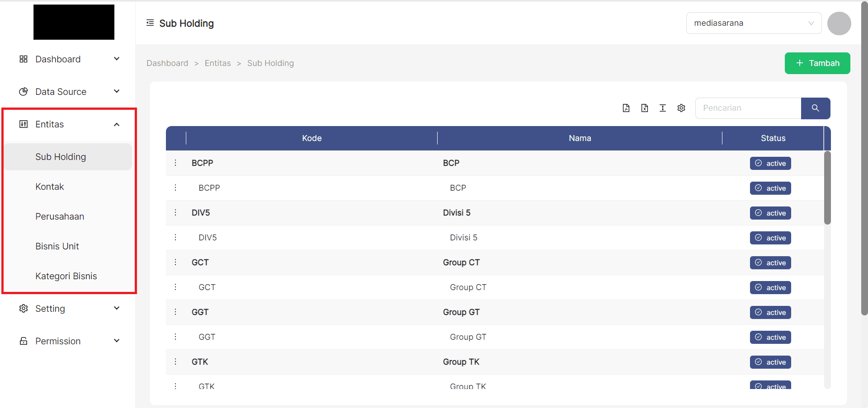The width and height of the screenshot is (868, 408).
Task: Open row actions for Divisi 5 bold row
Action: [175, 212]
